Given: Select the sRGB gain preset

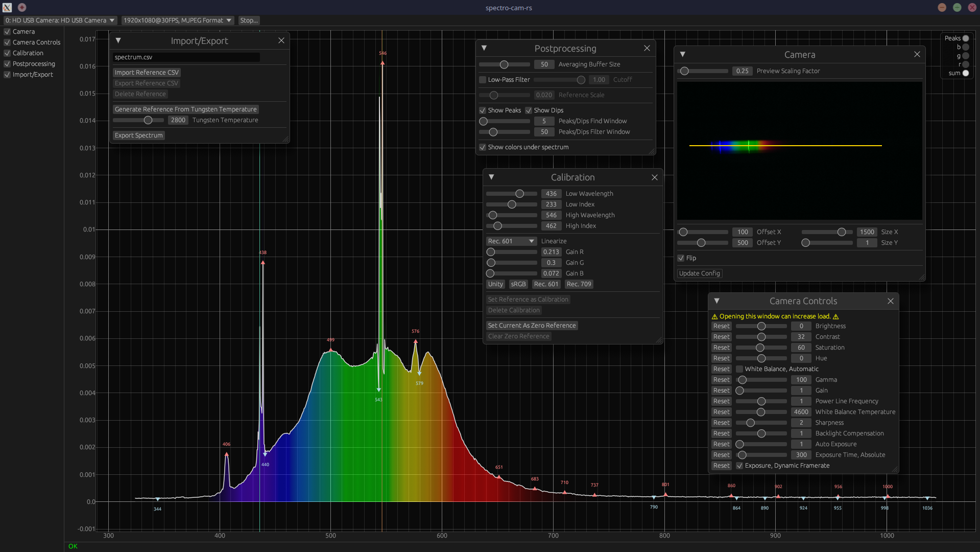Looking at the screenshot, I should (x=518, y=284).
